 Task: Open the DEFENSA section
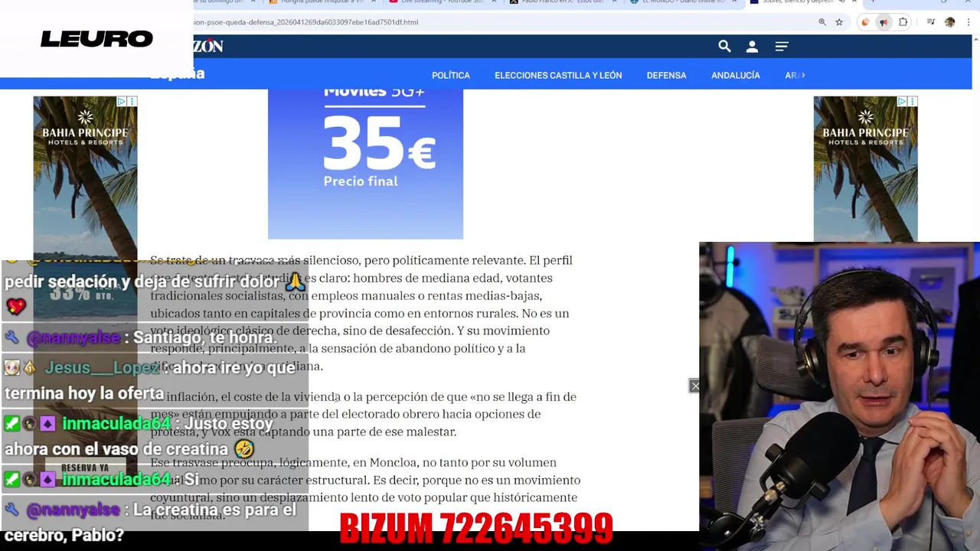666,75
